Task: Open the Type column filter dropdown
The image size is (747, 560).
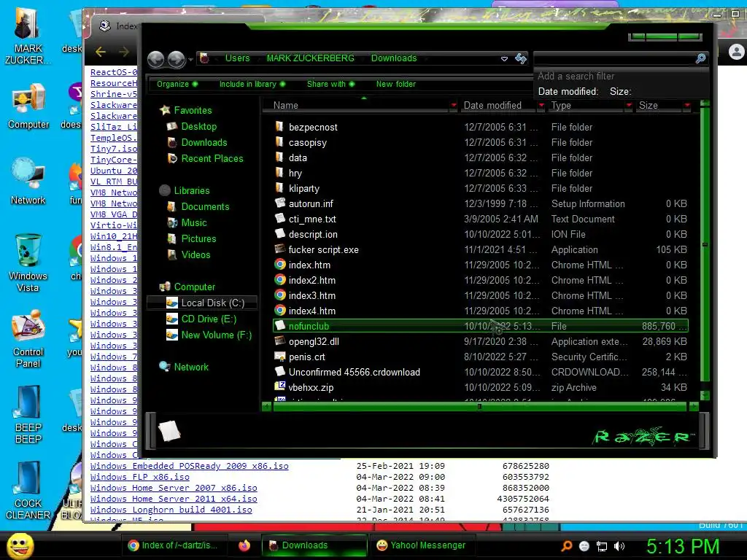Action: tap(629, 105)
